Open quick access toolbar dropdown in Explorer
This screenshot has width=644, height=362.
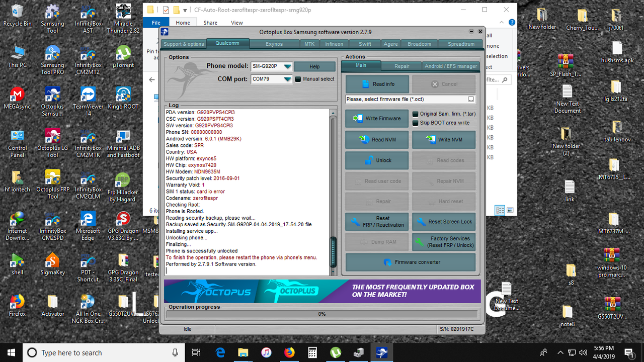[x=185, y=10]
